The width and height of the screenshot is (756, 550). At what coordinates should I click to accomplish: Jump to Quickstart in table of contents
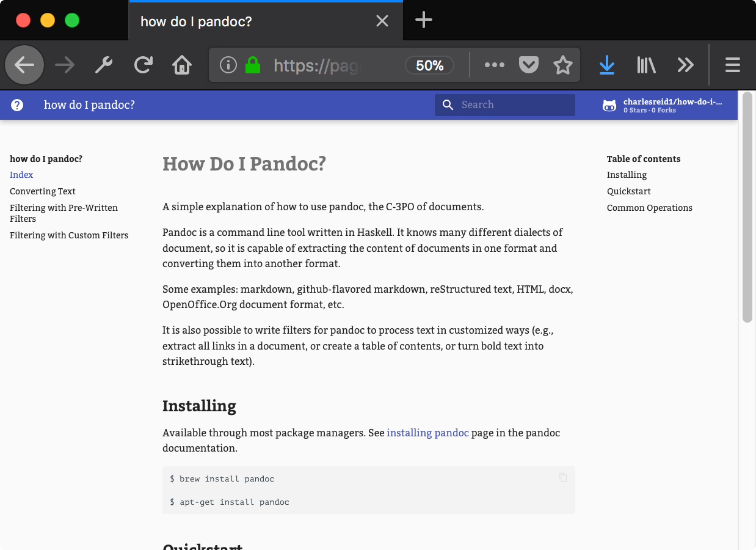tap(629, 191)
